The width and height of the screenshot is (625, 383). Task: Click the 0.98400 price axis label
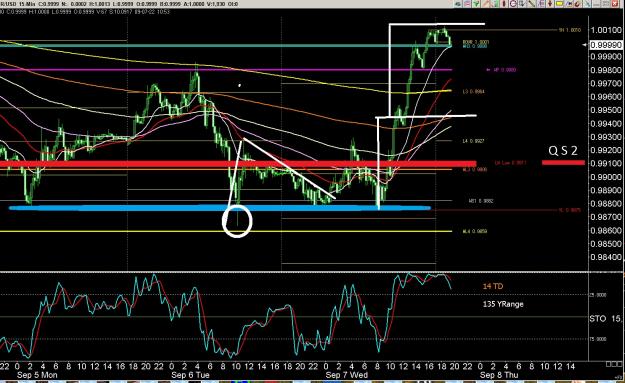click(606, 257)
